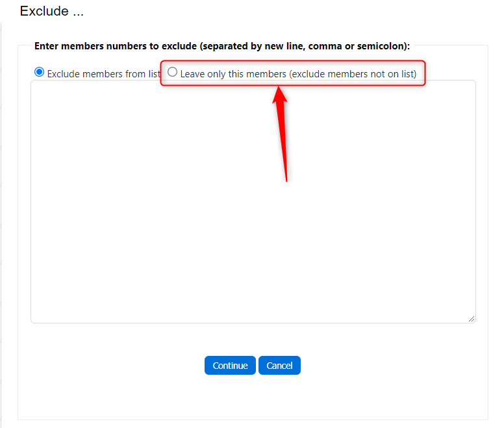Enable the leave-only-listed-members option circle
504x428 pixels.
tap(172, 72)
